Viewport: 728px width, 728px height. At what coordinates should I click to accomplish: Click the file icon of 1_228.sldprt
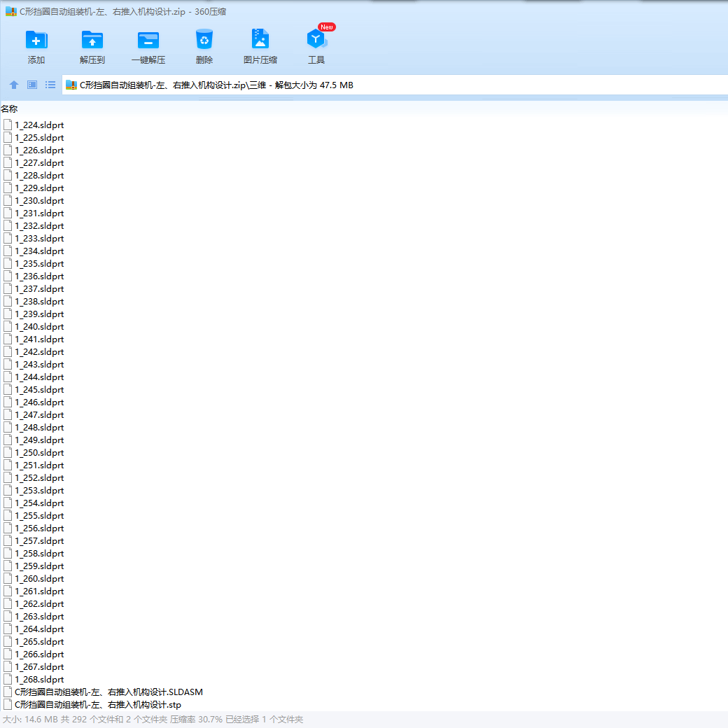click(x=8, y=176)
